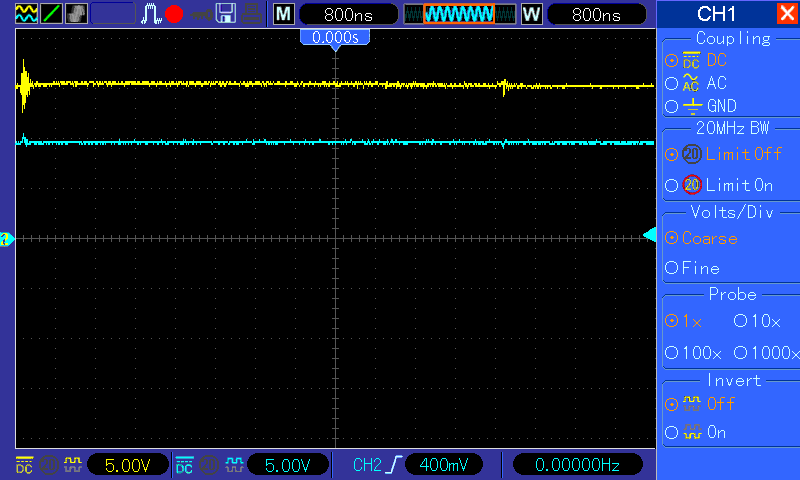Click the red record/stop button

click(x=174, y=14)
